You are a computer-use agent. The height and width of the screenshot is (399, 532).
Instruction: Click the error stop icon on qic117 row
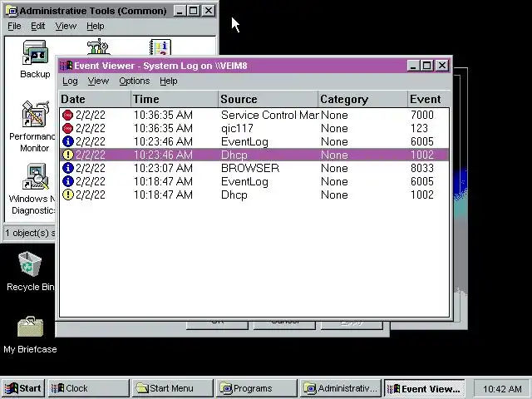[68, 128]
